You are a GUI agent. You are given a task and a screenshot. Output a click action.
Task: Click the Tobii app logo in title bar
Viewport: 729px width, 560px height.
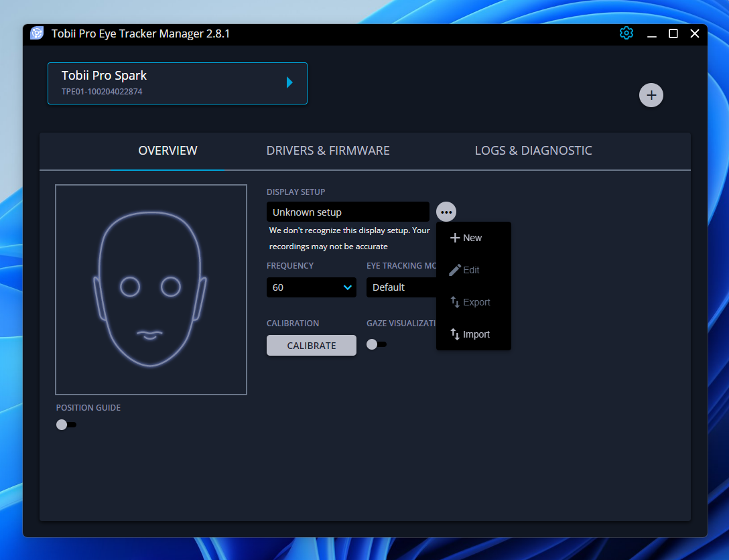[37, 33]
